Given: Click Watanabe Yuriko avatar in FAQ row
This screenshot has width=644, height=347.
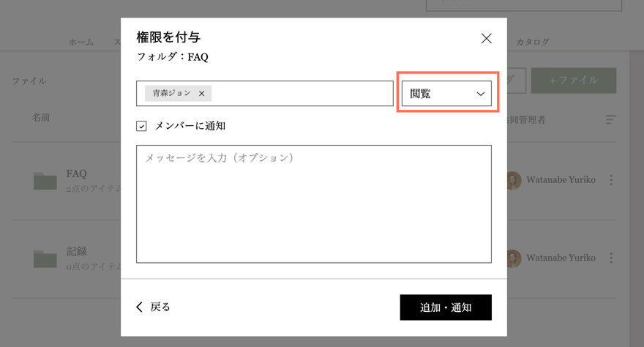Looking at the screenshot, I should click(x=514, y=180).
